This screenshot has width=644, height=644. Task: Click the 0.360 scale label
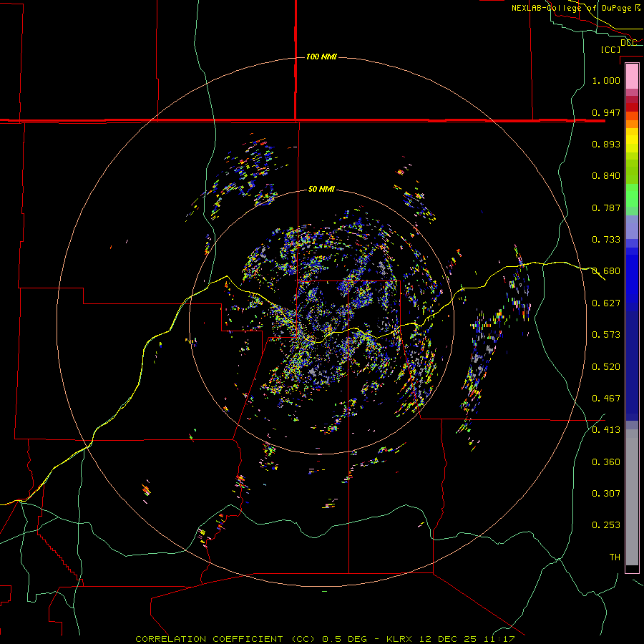click(606, 462)
